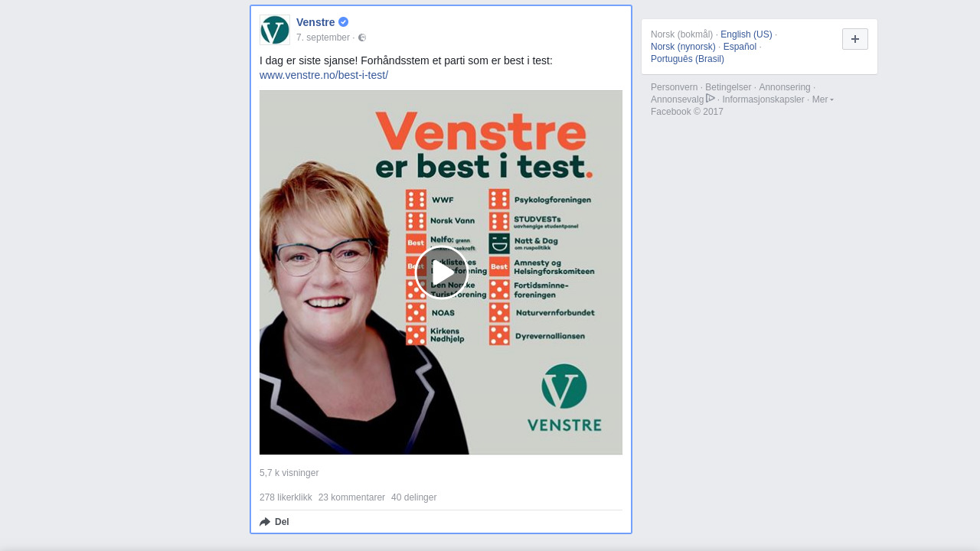Click the public globe privacy icon
The height and width of the screenshot is (551, 980).
tap(362, 37)
